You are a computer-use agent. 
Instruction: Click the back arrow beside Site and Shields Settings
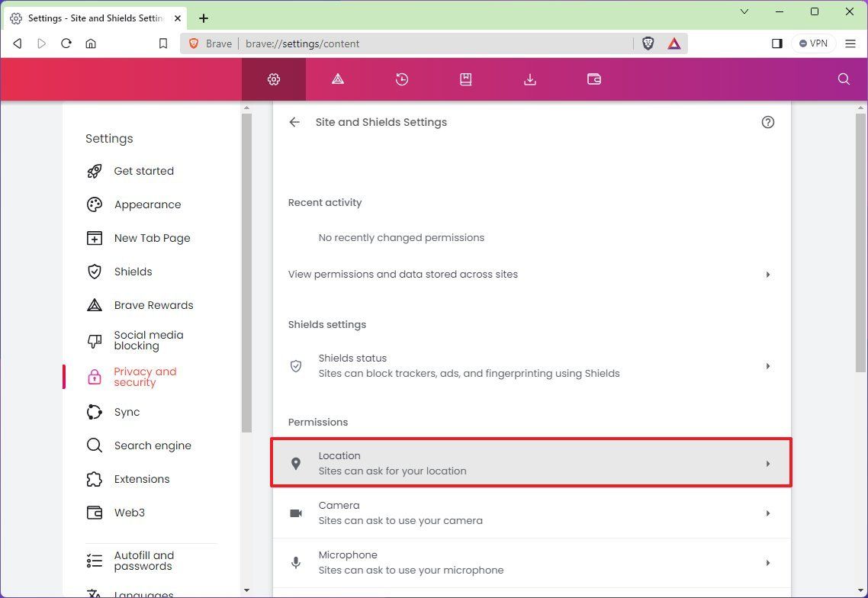(x=294, y=122)
